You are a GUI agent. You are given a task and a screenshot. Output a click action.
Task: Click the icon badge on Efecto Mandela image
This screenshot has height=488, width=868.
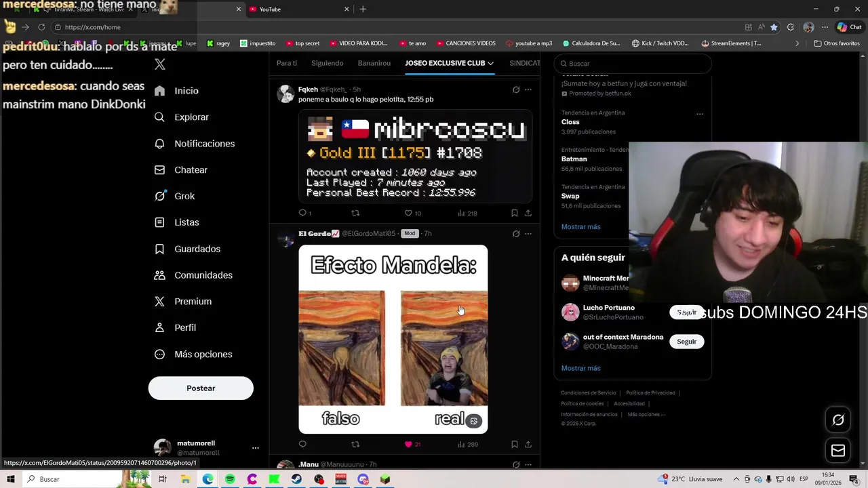pos(474,421)
